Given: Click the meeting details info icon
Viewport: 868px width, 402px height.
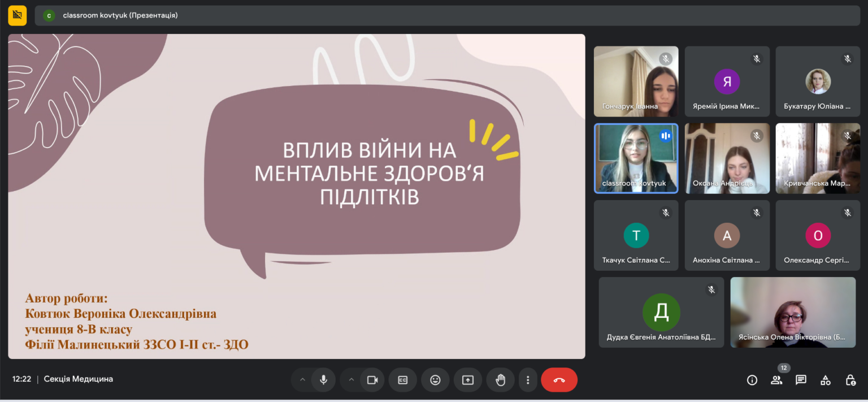Looking at the screenshot, I should (752, 380).
